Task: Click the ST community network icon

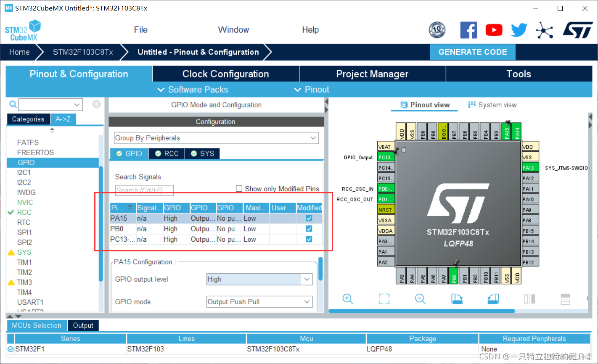Action: click(544, 30)
